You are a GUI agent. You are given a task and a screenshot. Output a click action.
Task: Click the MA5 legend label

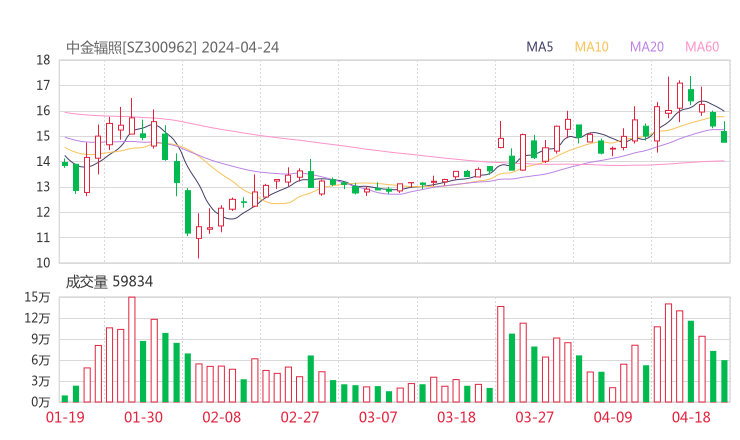click(540, 47)
